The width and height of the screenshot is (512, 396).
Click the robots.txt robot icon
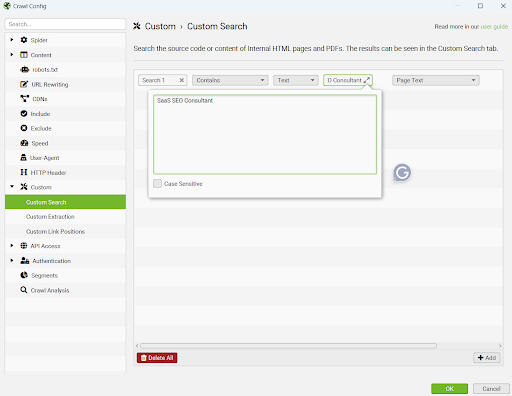(25, 70)
